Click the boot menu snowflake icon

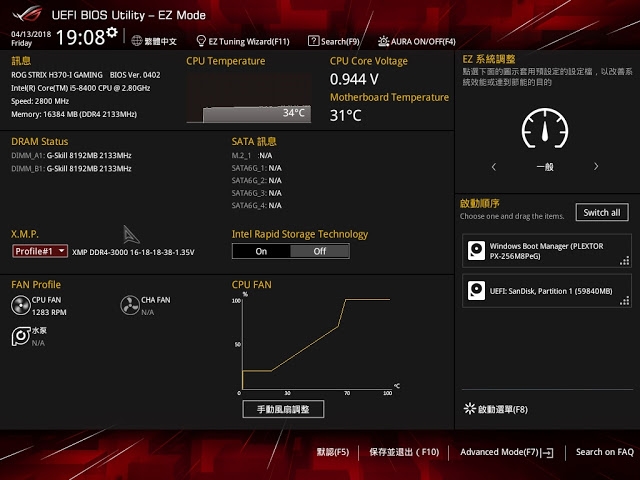tap(470, 409)
